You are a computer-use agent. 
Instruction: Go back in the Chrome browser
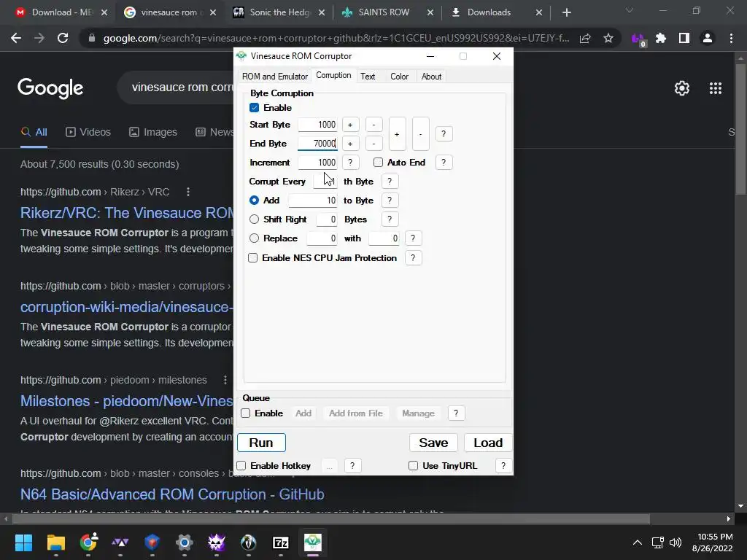click(16, 38)
